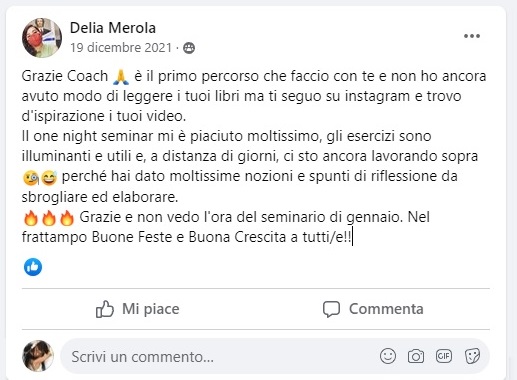Click the Commenta button
Viewport: 517px width, 380px height.
pyautogui.click(x=373, y=309)
